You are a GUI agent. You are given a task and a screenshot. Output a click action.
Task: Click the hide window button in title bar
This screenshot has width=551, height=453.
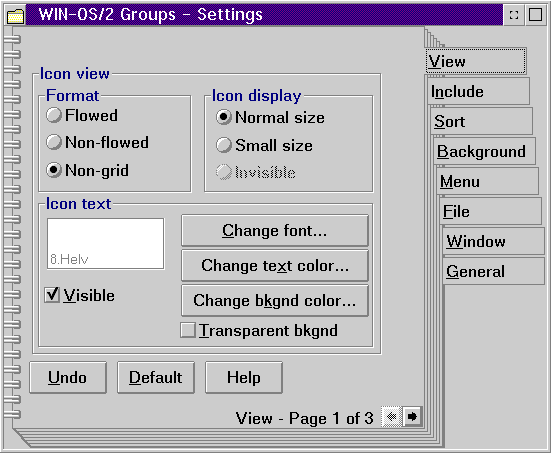coord(514,15)
